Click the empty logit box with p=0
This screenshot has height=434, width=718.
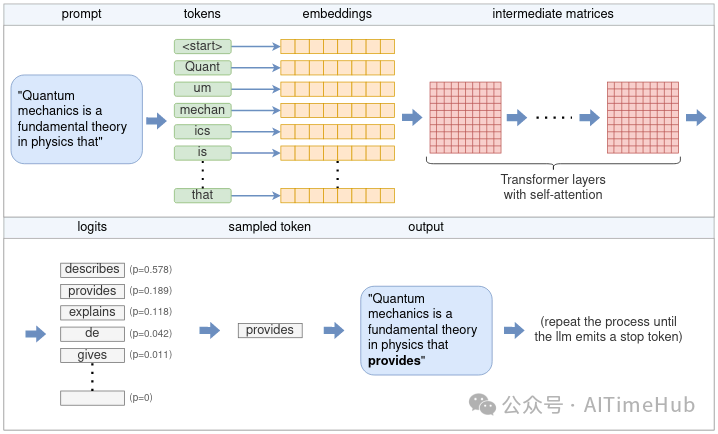pos(92,398)
